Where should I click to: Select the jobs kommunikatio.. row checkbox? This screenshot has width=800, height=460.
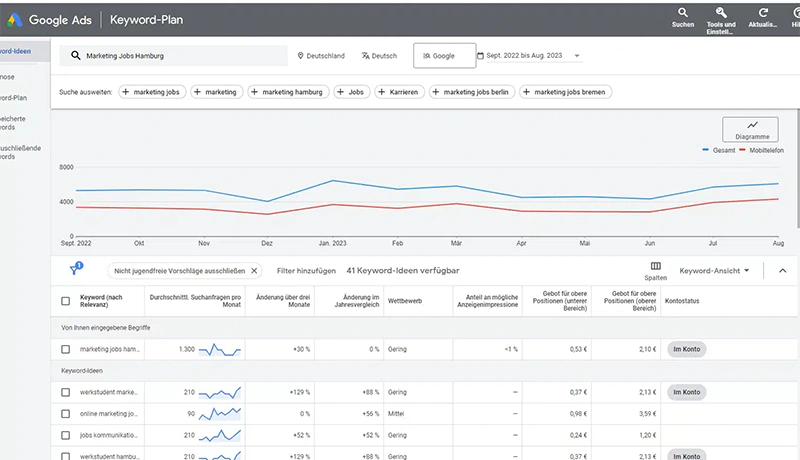coord(65,435)
